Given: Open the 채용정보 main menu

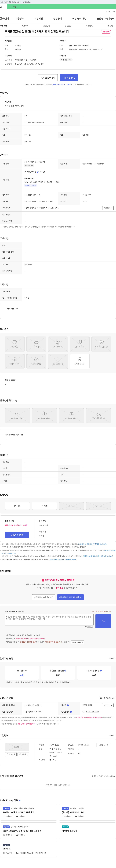Looking at the screenshot, I should tap(20, 19).
